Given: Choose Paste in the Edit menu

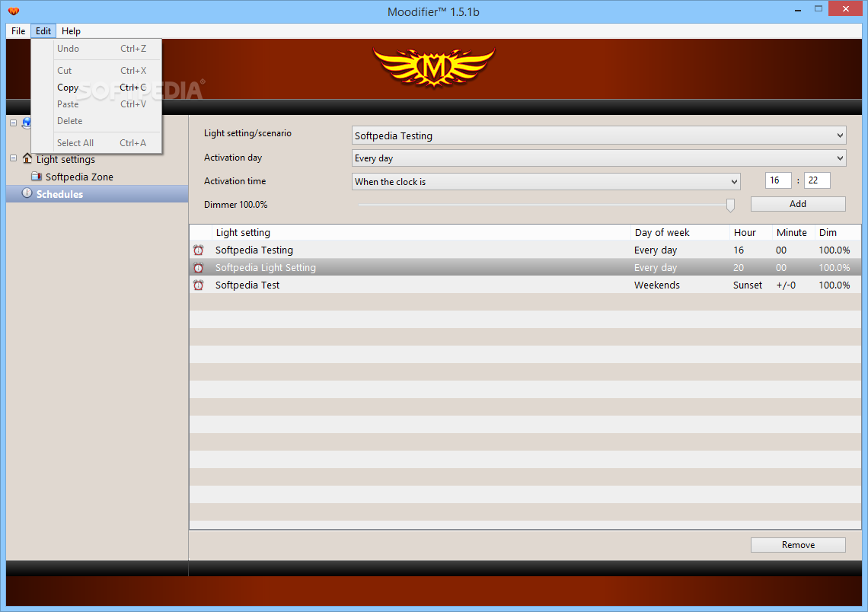Looking at the screenshot, I should pyautogui.click(x=97, y=104).
